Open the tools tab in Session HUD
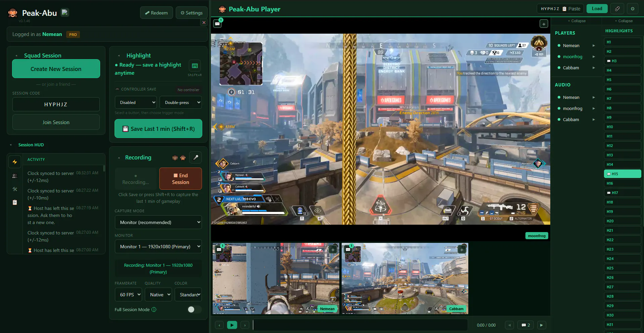The height and width of the screenshot is (333, 644). 15,189
